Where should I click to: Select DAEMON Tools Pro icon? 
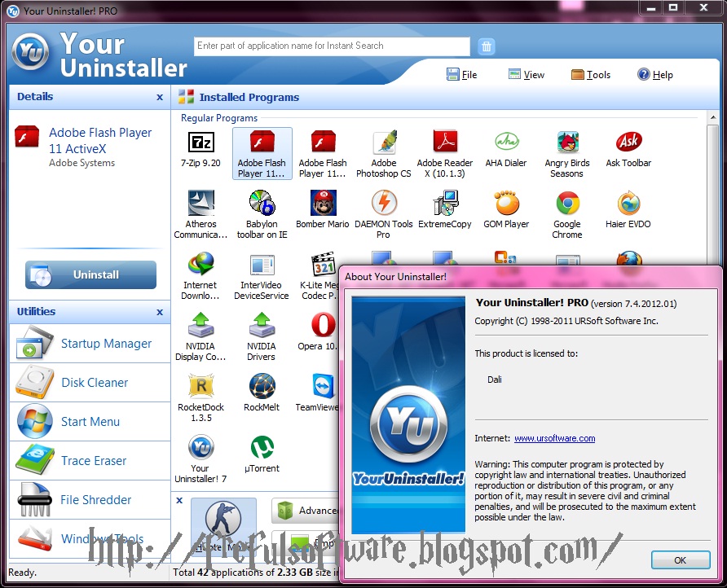[x=384, y=203]
